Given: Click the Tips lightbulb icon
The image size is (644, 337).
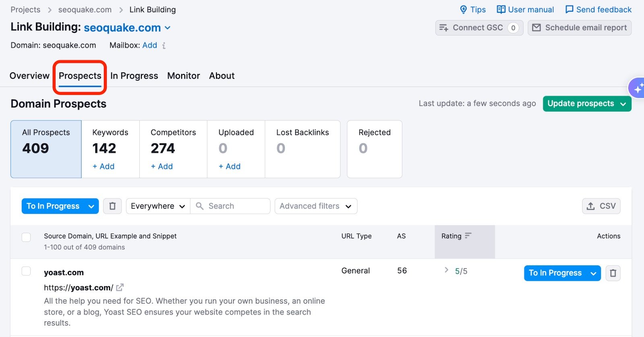Looking at the screenshot, I should pos(463,10).
